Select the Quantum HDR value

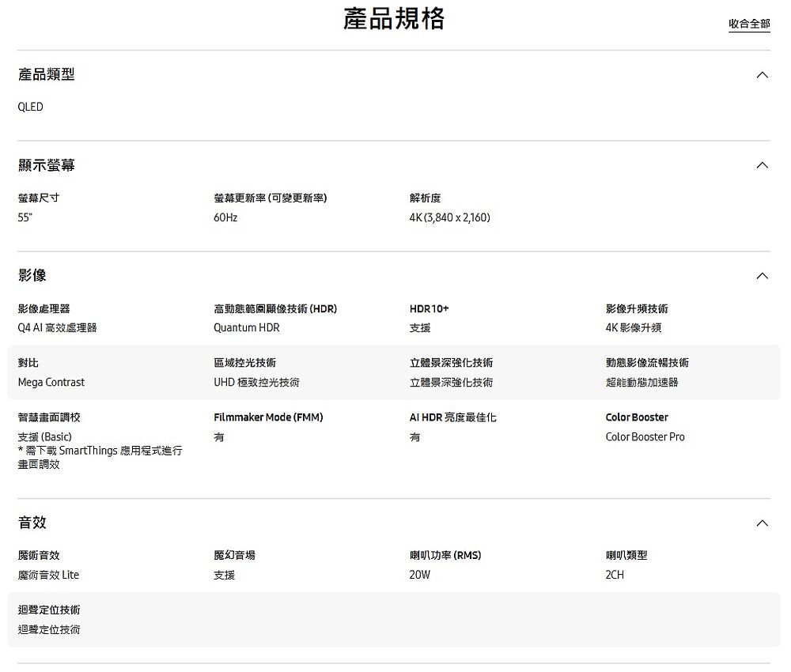click(247, 327)
